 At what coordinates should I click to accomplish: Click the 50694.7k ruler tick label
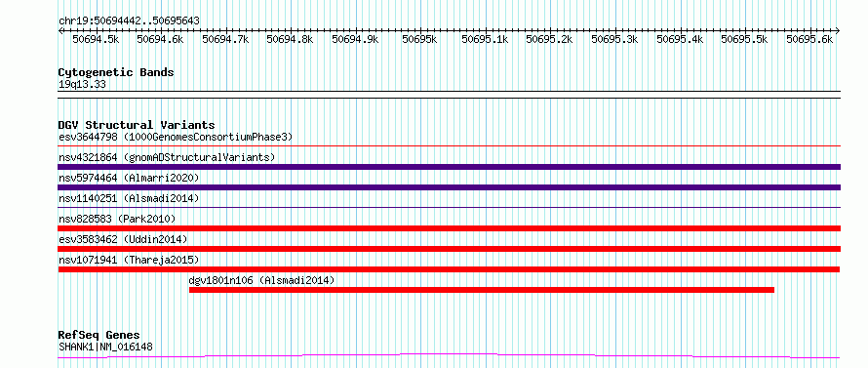[x=225, y=39]
